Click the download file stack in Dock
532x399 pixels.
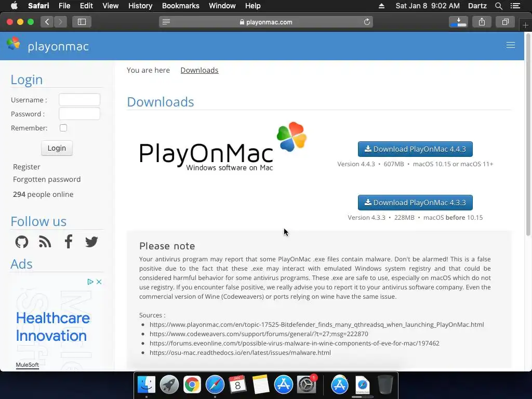click(362, 385)
